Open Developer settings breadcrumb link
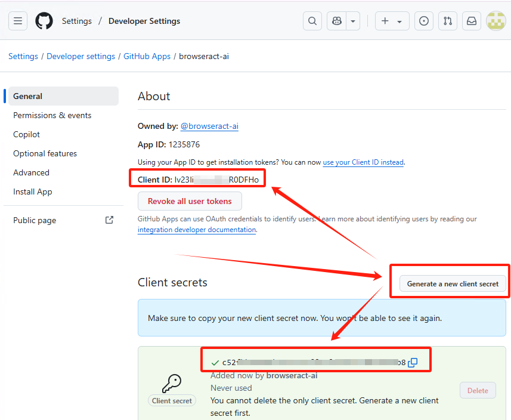511x420 pixels. pos(81,56)
